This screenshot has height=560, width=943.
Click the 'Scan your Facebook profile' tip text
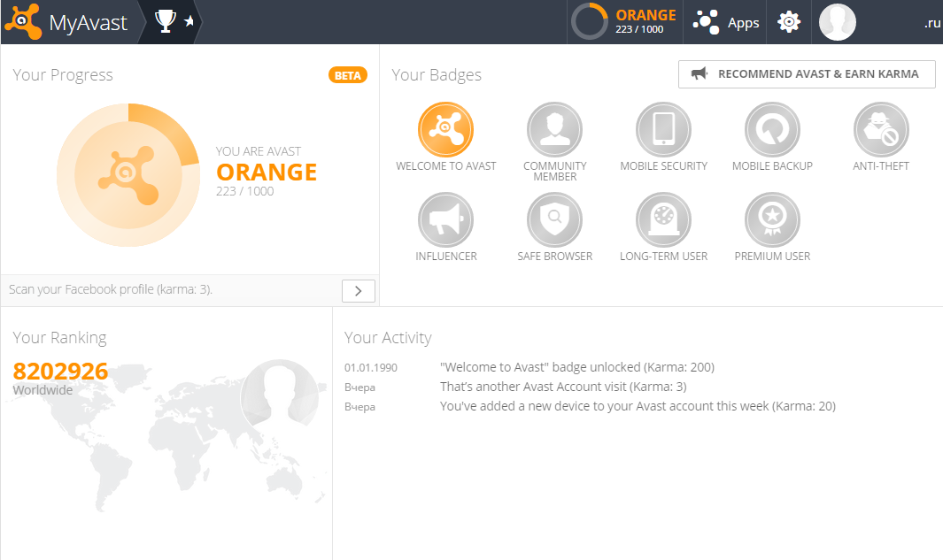(x=111, y=289)
